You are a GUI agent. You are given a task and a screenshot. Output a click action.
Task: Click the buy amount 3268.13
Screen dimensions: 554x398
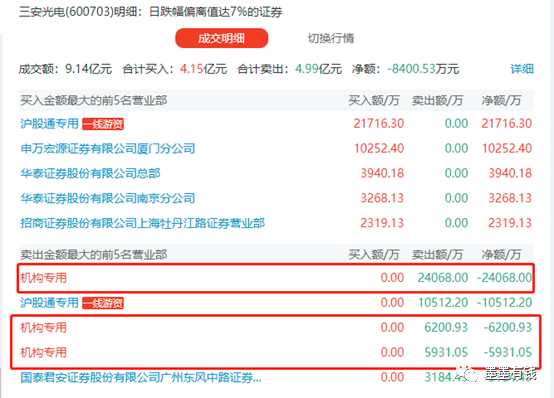click(x=382, y=198)
